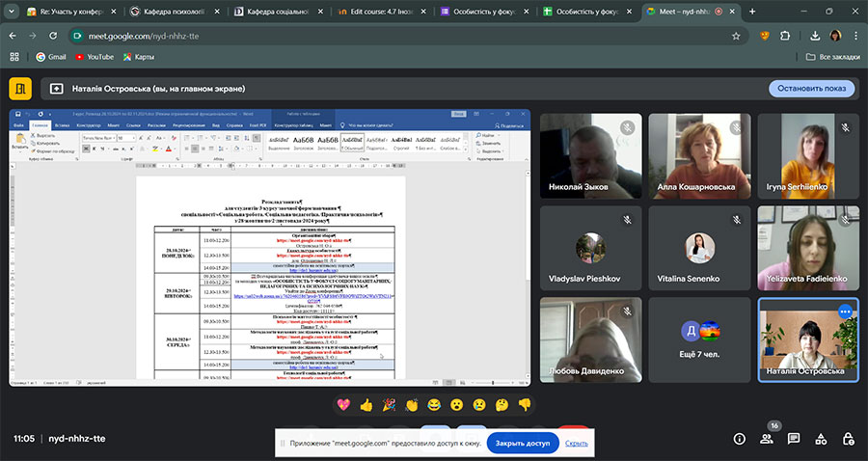Open Chrome's three-dot menu

pos(855,36)
